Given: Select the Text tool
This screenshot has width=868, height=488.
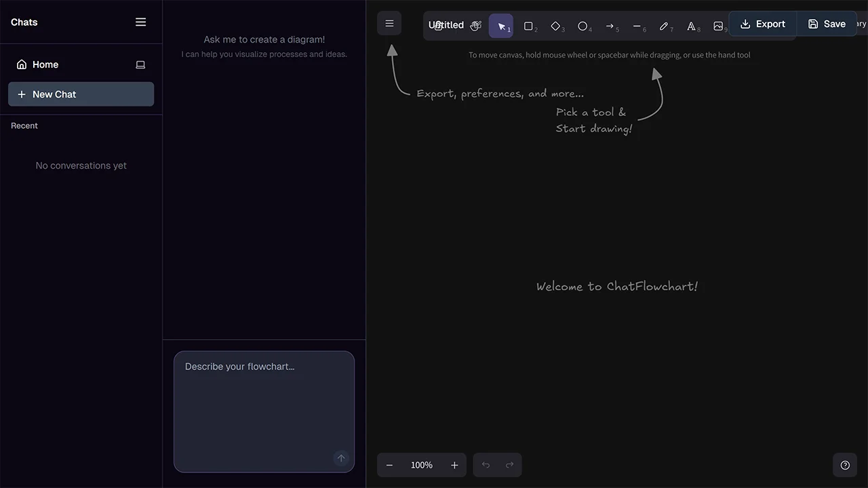Looking at the screenshot, I should pyautogui.click(x=691, y=26).
